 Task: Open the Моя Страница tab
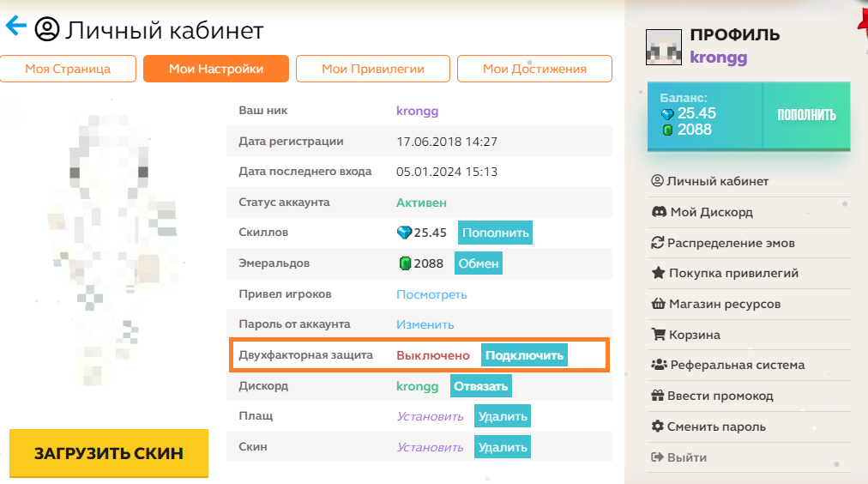[x=68, y=69]
